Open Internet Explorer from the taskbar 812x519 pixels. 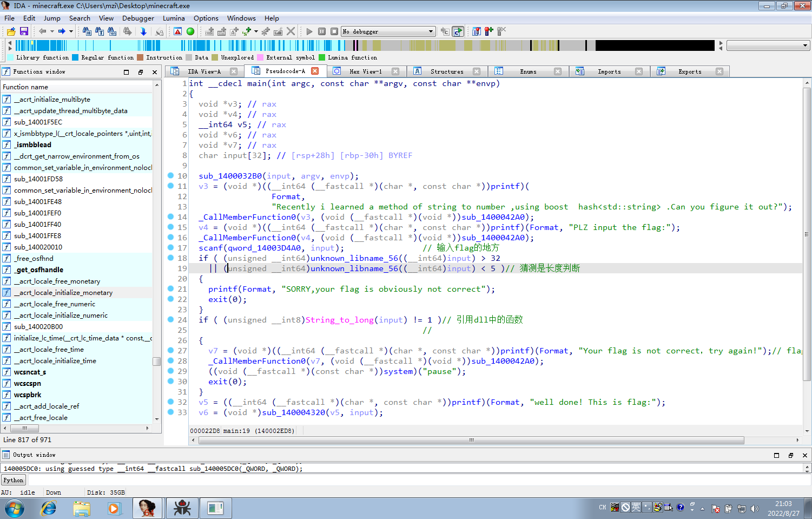coord(49,509)
